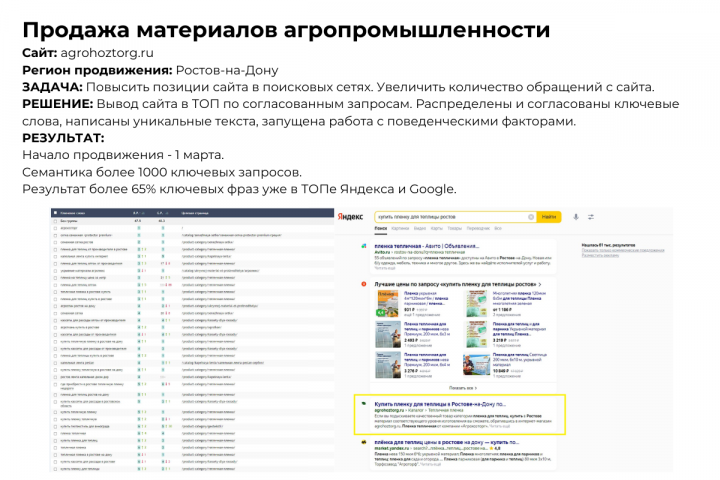Open thumbnail of the 10 845 ₽ Светлица offer
Viewport: 720px width, 480px height.
click(477, 365)
